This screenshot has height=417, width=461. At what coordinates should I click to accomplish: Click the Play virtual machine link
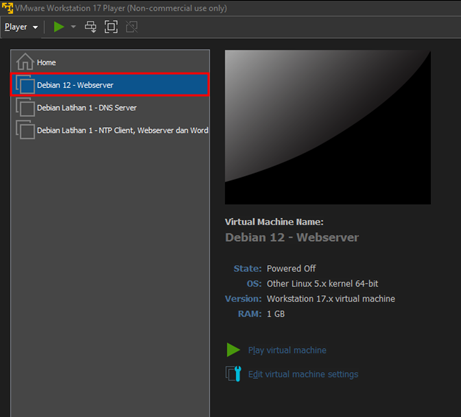coord(287,350)
